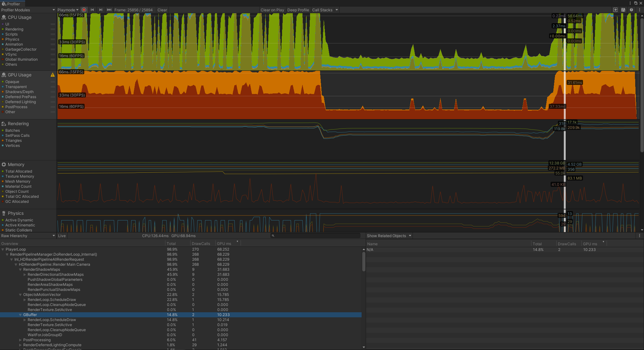Click the hierarchy search field
The image size is (644, 350).
point(315,236)
